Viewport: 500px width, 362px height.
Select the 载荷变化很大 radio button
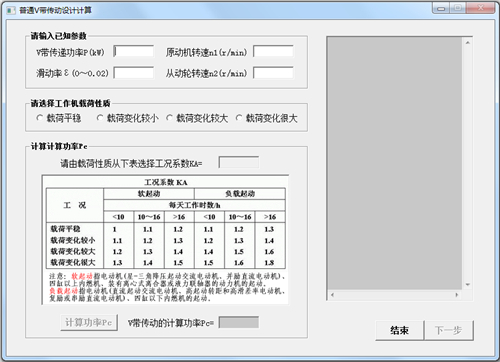point(239,118)
